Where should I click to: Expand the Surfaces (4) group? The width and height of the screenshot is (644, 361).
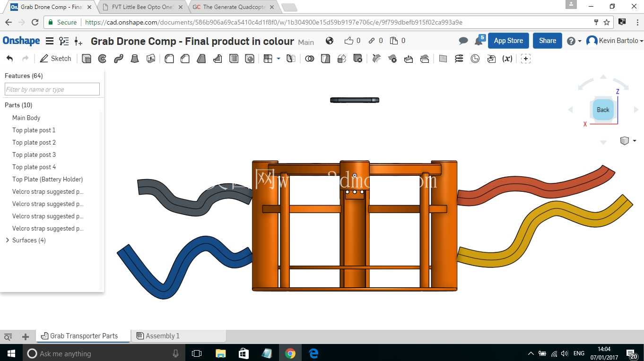(x=7, y=240)
